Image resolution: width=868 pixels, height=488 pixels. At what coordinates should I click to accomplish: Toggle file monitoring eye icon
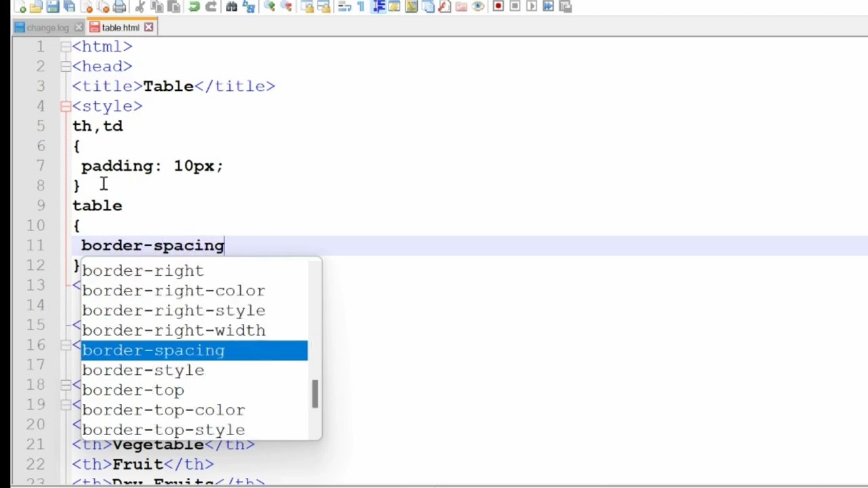pos(477,7)
